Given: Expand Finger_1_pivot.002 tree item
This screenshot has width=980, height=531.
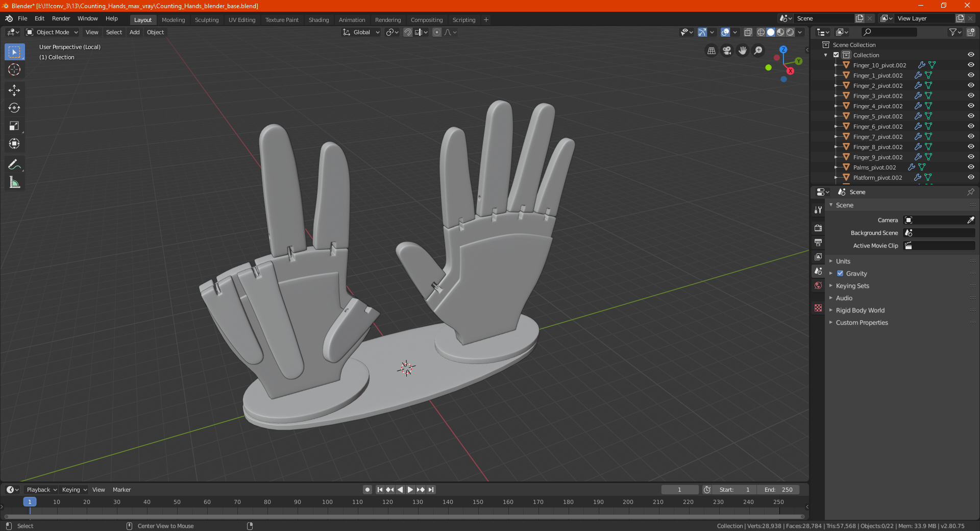Looking at the screenshot, I should tap(836, 75).
